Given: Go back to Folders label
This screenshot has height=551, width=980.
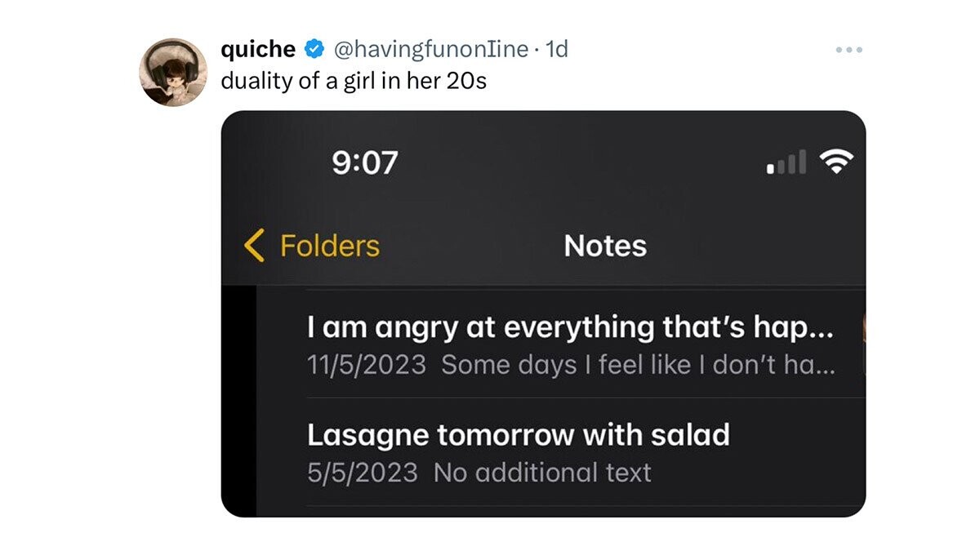Looking at the screenshot, I should pos(330,246).
